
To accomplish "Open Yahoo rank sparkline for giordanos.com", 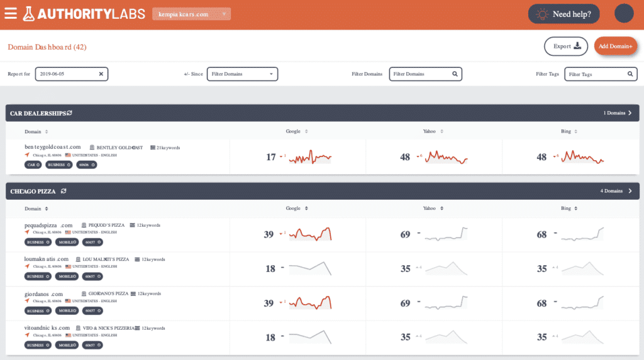I will coord(446,303).
